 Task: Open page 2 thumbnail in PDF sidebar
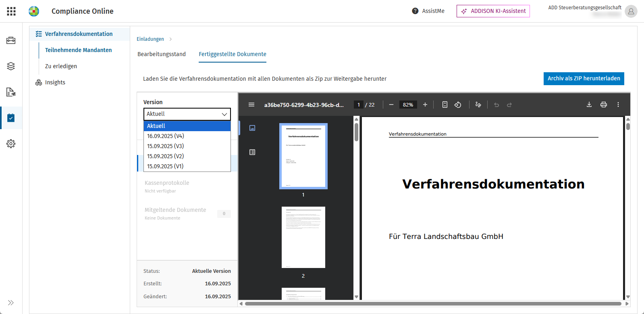[303, 237]
